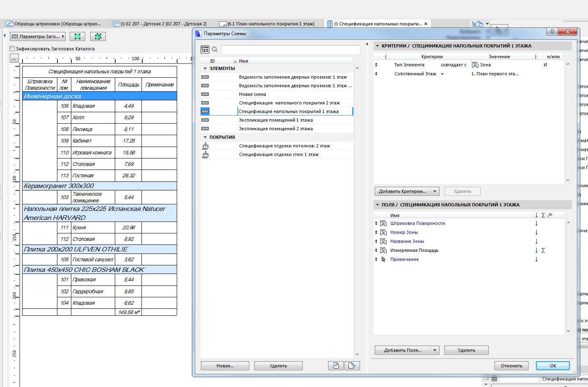
Task: Click drag handle of Тип Элемента criterion
Action: (376, 65)
